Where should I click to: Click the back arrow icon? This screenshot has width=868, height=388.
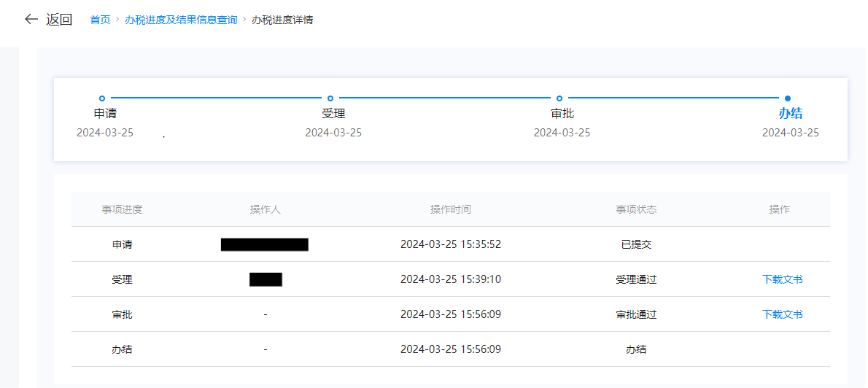[31, 20]
